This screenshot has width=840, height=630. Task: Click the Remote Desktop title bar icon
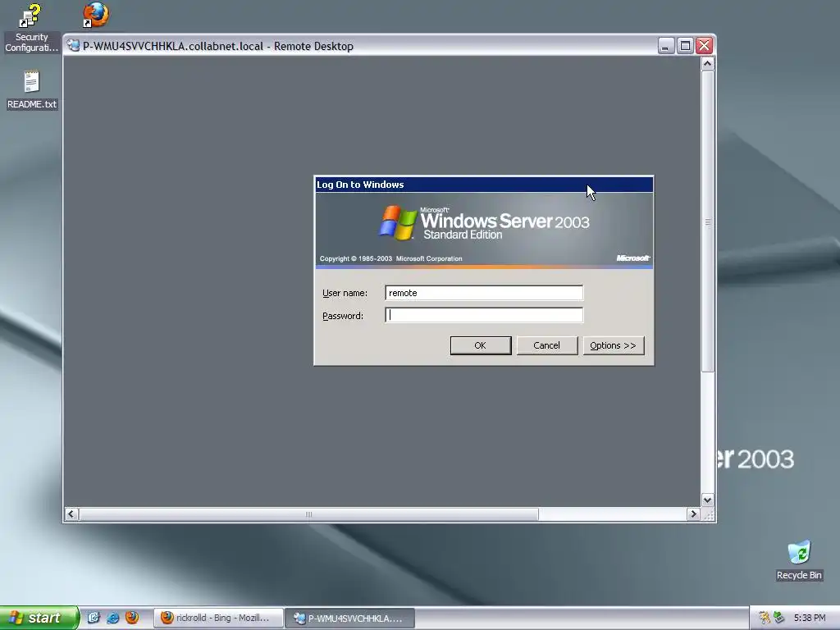(x=73, y=46)
